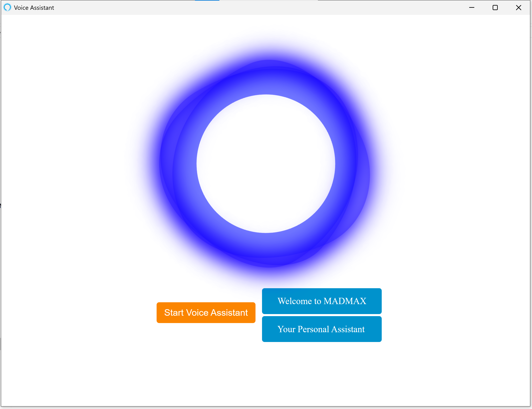Screen dimensions: 532x409
Task: Minimize the Voice Assistant window
Action: coord(472,8)
